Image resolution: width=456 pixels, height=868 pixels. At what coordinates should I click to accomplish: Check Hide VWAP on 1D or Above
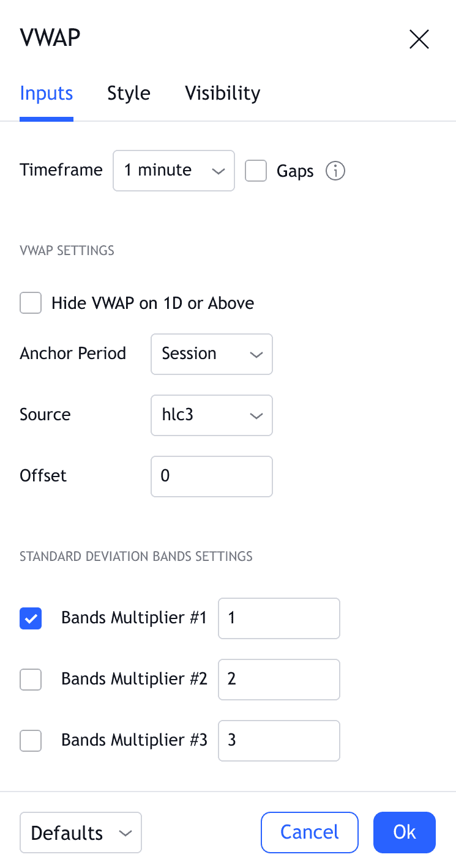31,303
